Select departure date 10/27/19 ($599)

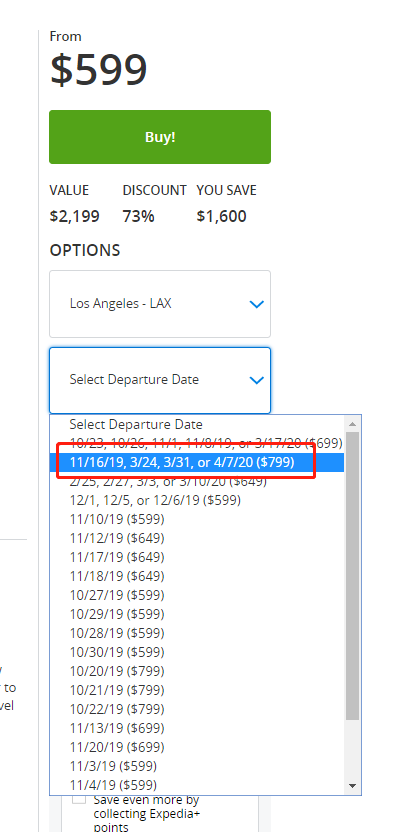pyautogui.click(x=197, y=595)
